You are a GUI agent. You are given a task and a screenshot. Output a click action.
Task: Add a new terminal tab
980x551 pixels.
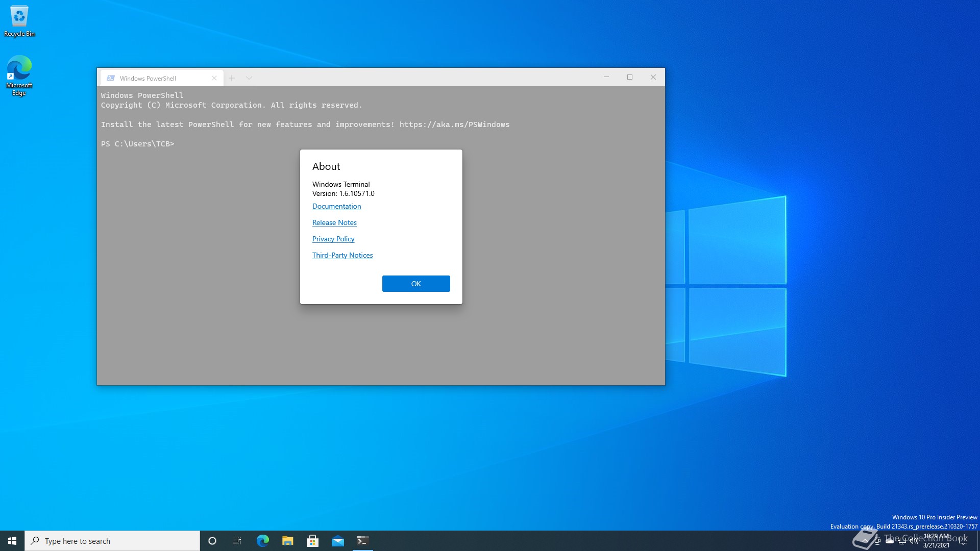[232, 78]
